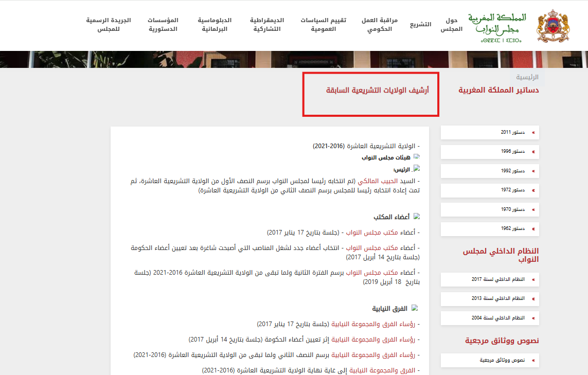This screenshot has width=588, height=375.
Task: Click the red arrow beside دستور 2011
Action: pos(533,133)
